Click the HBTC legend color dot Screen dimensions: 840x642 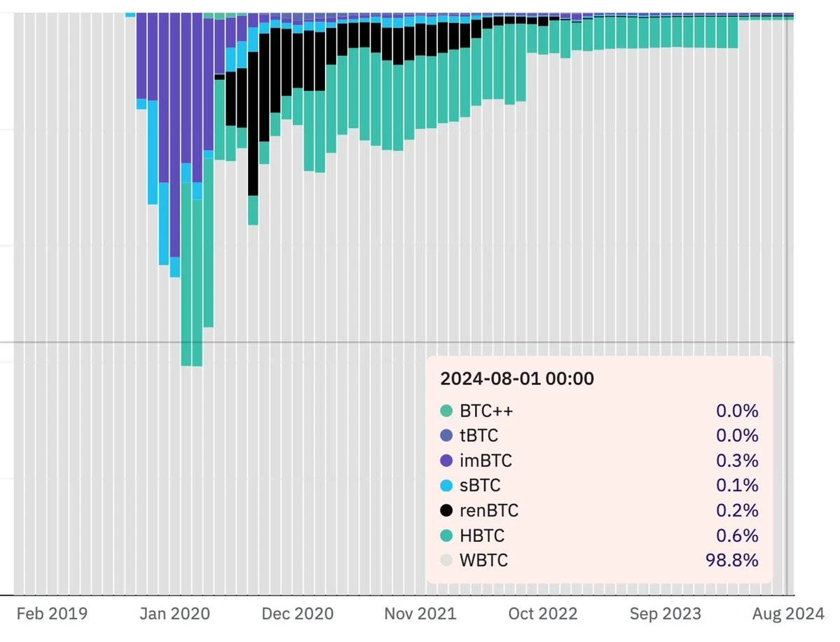coord(446,536)
